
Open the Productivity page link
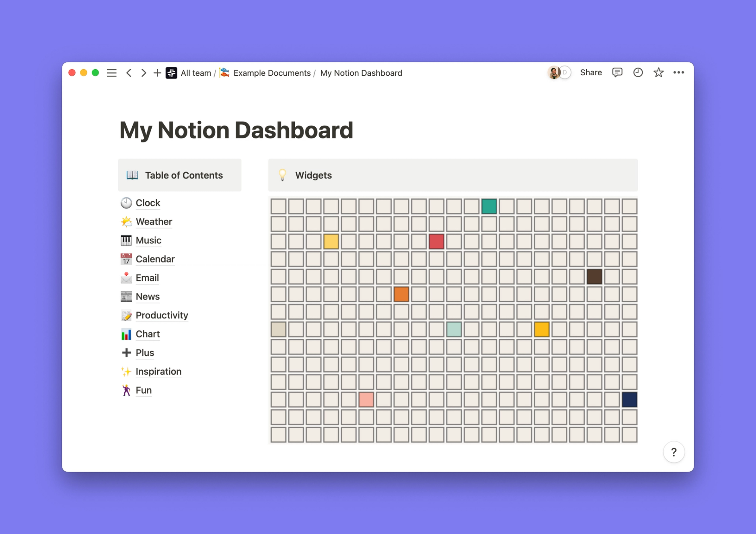click(162, 315)
